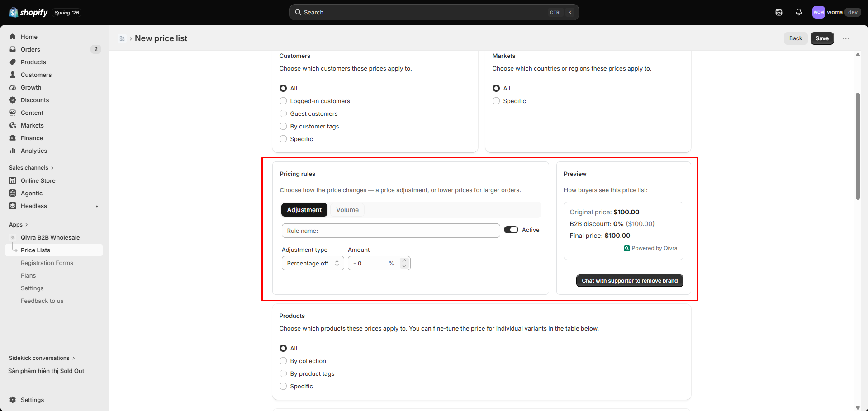Image resolution: width=868 pixels, height=411 pixels.
Task: Click the Home icon in sidebar
Action: click(x=13, y=37)
